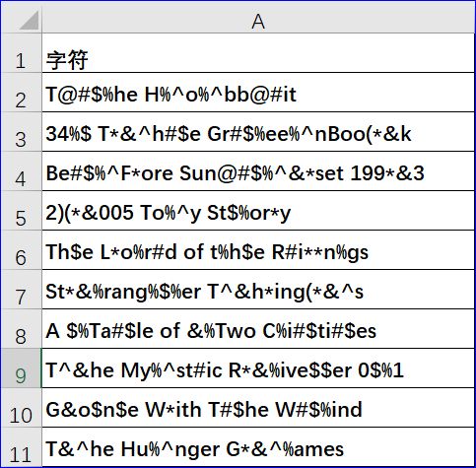Image resolution: width=476 pixels, height=468 pixels.
Task: Select row header 4
Action: click(22, 171)
